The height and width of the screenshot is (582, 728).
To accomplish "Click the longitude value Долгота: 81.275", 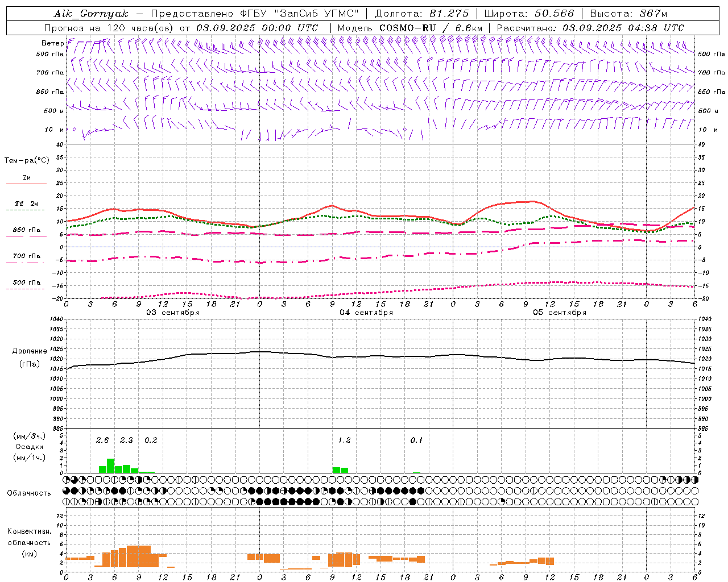I will [422, 14].
